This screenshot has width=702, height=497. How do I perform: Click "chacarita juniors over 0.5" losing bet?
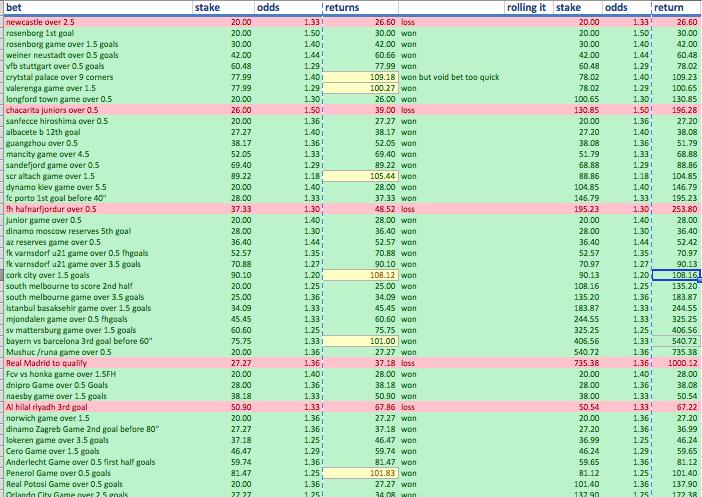coord(98,110)
